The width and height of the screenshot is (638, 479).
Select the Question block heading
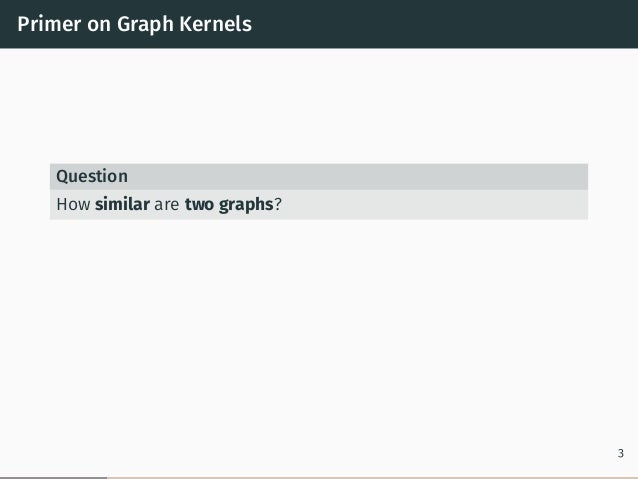92,176
